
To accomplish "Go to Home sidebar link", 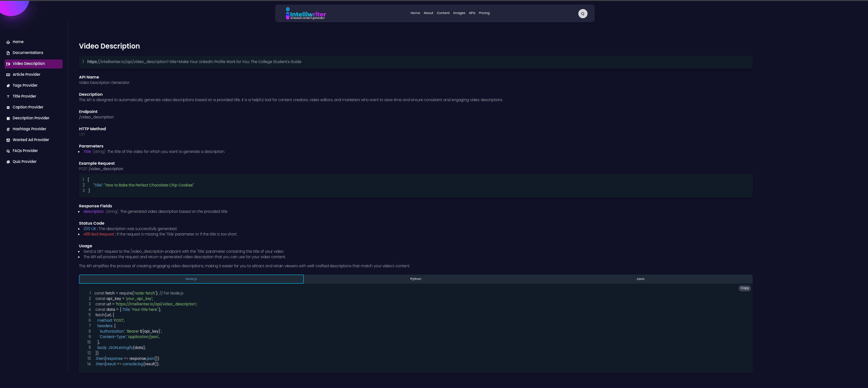I will (18, 42).
